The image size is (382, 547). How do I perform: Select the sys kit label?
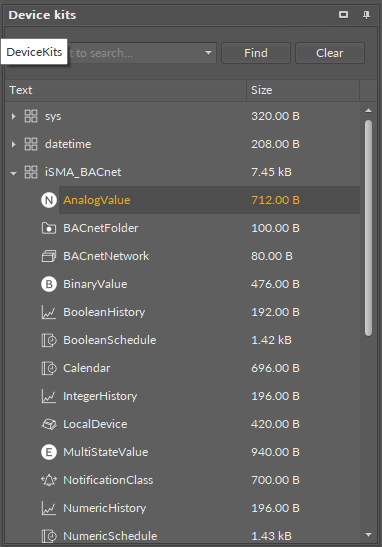pos(53,117)
